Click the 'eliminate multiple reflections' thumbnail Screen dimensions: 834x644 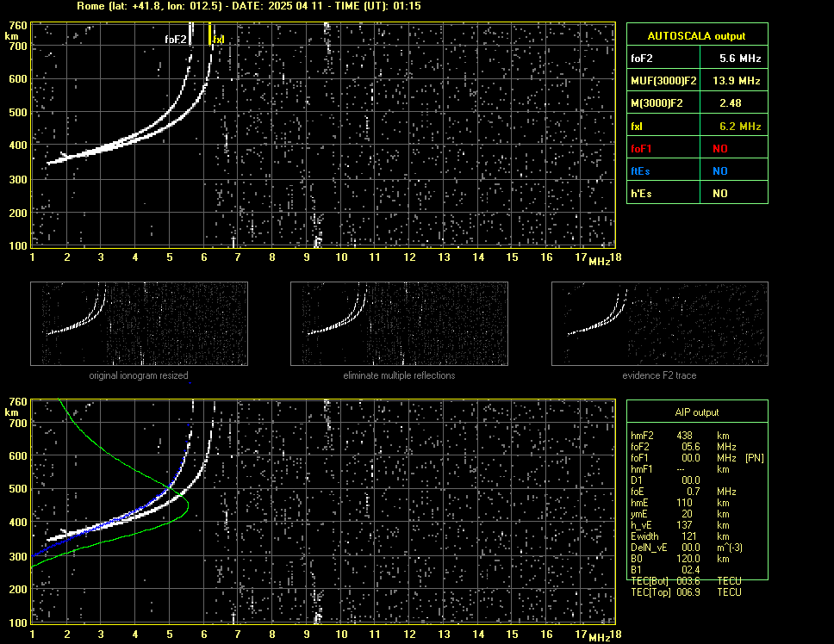pos(399,324)
